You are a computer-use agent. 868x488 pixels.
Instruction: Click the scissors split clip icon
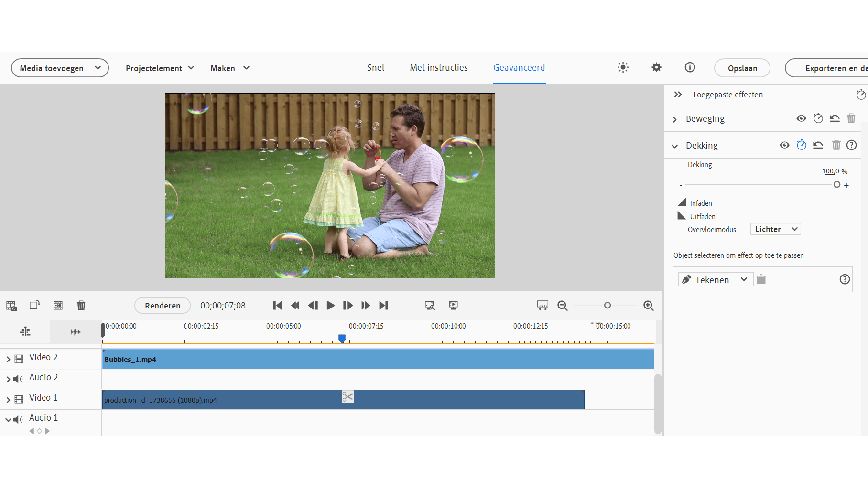(348, 397)
